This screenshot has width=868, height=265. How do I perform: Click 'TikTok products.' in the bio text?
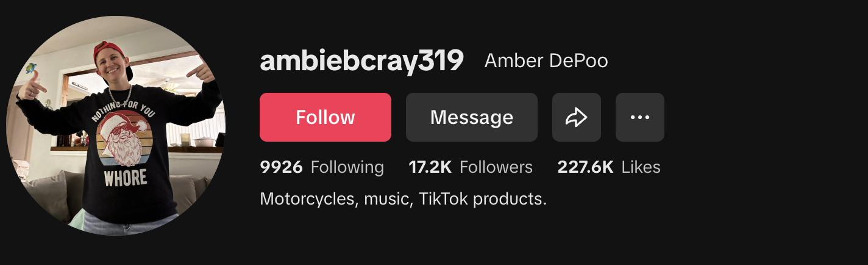coord(483,199)
